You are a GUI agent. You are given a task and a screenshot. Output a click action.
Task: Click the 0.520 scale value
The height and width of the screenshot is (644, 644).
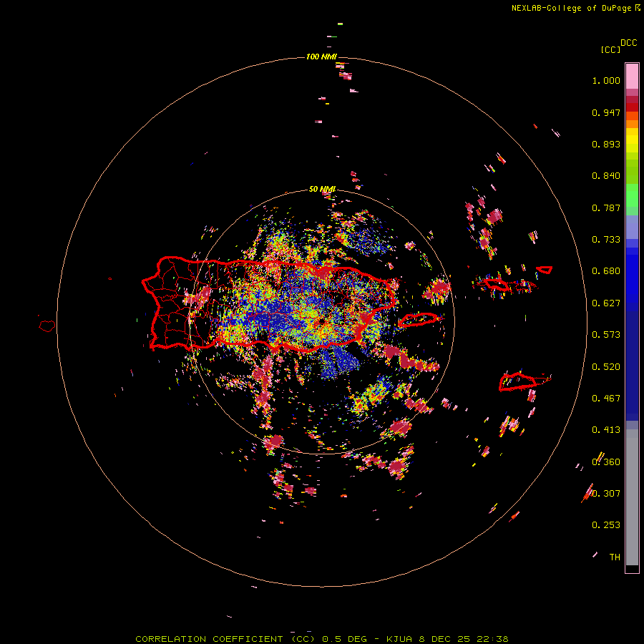(606, 367)
